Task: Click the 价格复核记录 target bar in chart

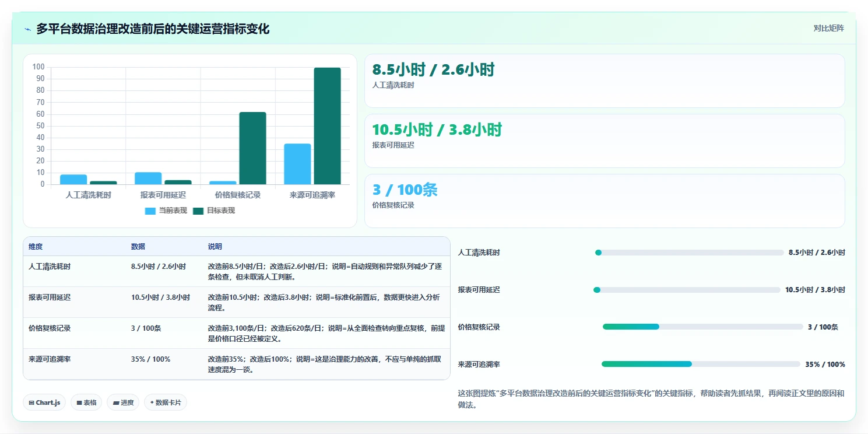Action: point(252,148)
